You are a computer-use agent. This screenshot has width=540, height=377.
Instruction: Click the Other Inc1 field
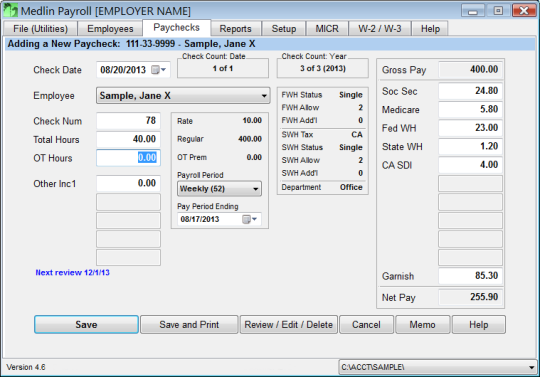pos(128,183)
